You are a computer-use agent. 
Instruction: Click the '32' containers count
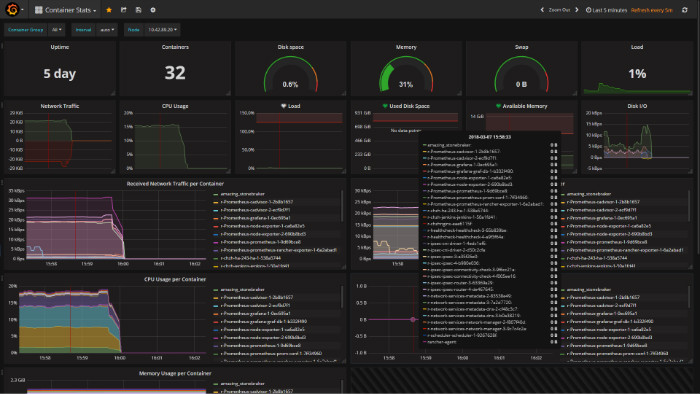coord(175,73)
